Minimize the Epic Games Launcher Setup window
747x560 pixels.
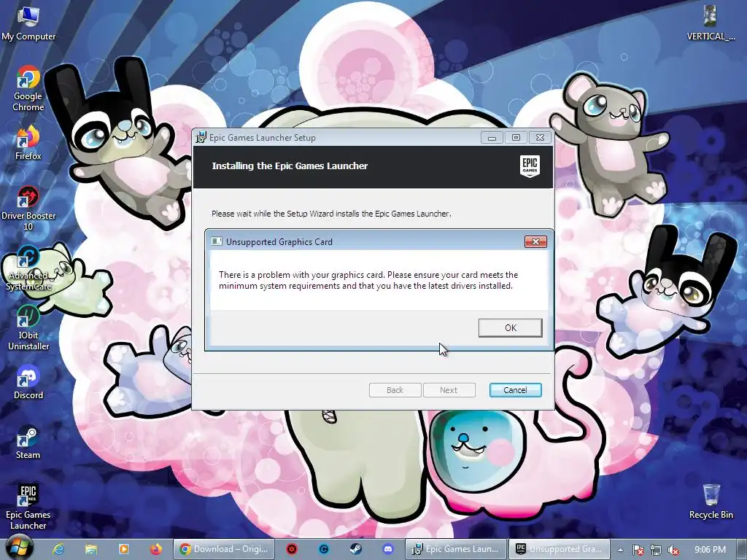(x=492, y=138)
